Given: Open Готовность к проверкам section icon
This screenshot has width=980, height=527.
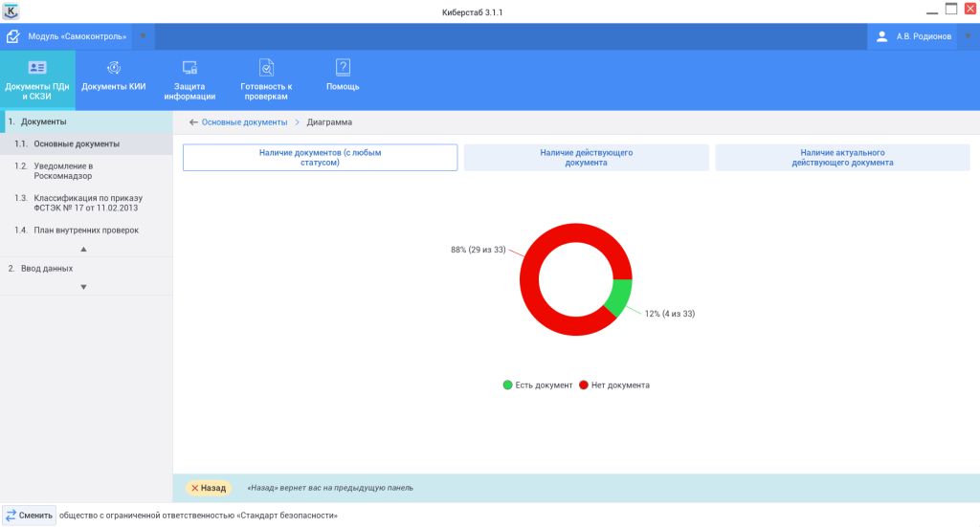Looking at the screenshot, I should point(266,68).
